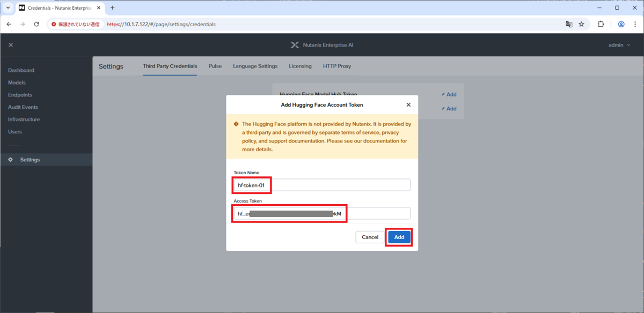Cancel the token dialog
The image size is (644, 313).
click(370, 237)
